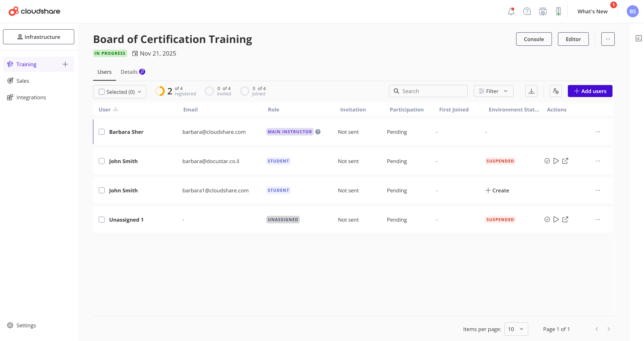Viewport: 644px width, 341px height.
Task: Click the traffic-light status icon
Action: pos(559,11)
